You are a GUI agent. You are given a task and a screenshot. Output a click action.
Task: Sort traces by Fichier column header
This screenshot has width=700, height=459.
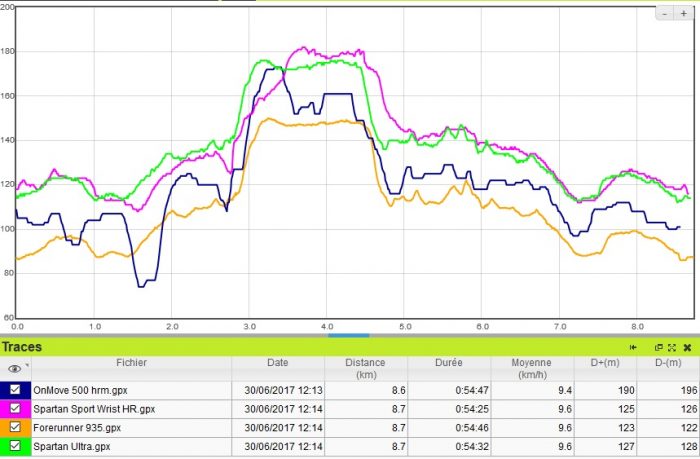pos(130,362)
